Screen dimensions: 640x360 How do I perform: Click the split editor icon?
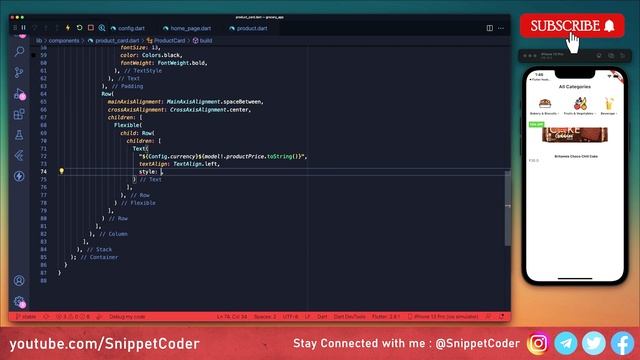pos(489,28)
